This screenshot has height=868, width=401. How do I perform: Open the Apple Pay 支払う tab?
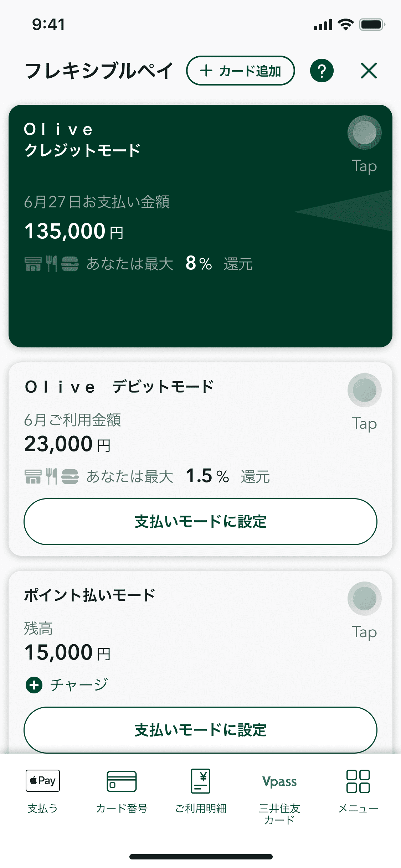43,791
